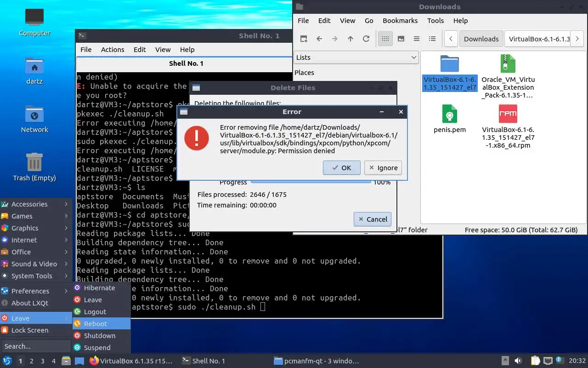Reload the Downloads folder view
Image resolution: width=588 pixels, height=368 pixels.
pos(366,39)
